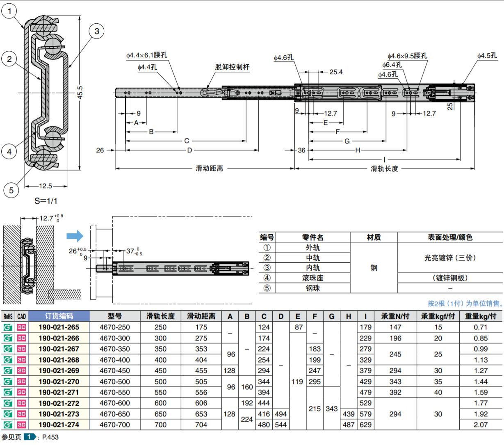This screenshot has height=445, width=504.
Task: Click the RoHS icon in the 190-021-269 row
Action: (8, 371)
